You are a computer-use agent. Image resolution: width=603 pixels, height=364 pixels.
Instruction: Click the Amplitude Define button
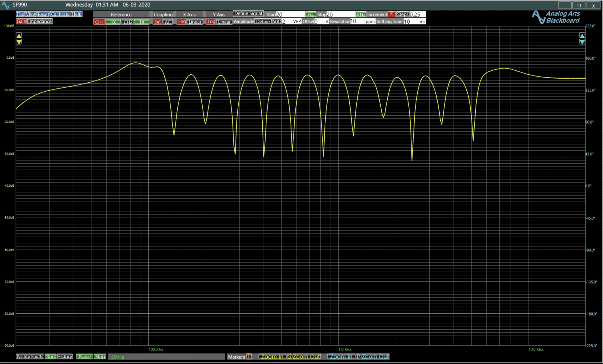[263, 21]
